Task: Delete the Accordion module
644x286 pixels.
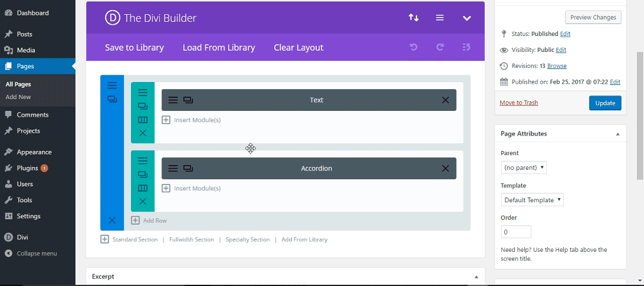Action: tap(445, 168)
